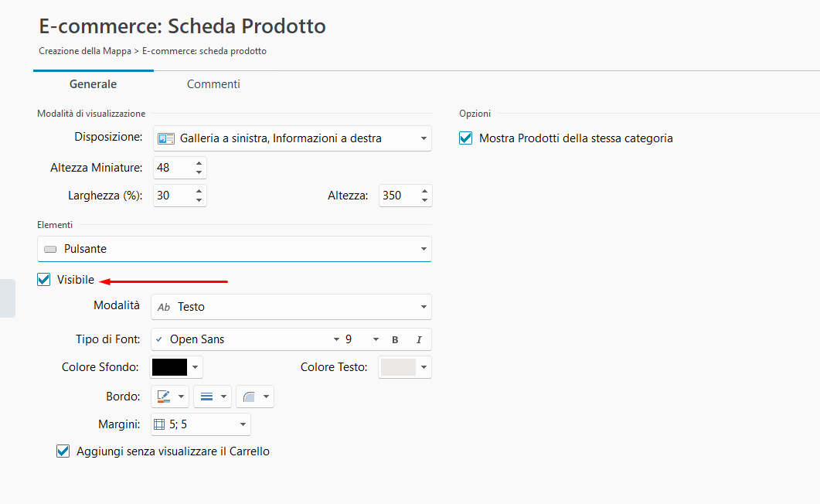Click the Altezza Miniature input field

pos(172,168)
